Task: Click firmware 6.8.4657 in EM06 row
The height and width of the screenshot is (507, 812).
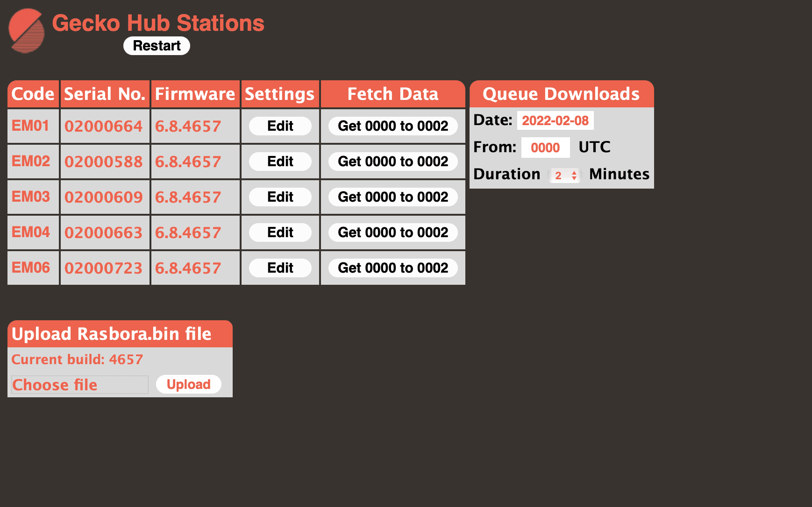Action: coord(188,268)
